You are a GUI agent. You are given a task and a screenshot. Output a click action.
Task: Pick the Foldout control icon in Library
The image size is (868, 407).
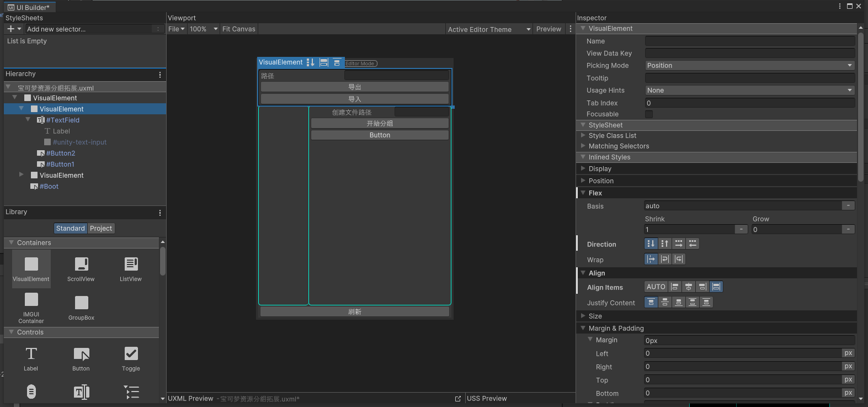coord(131,392)
